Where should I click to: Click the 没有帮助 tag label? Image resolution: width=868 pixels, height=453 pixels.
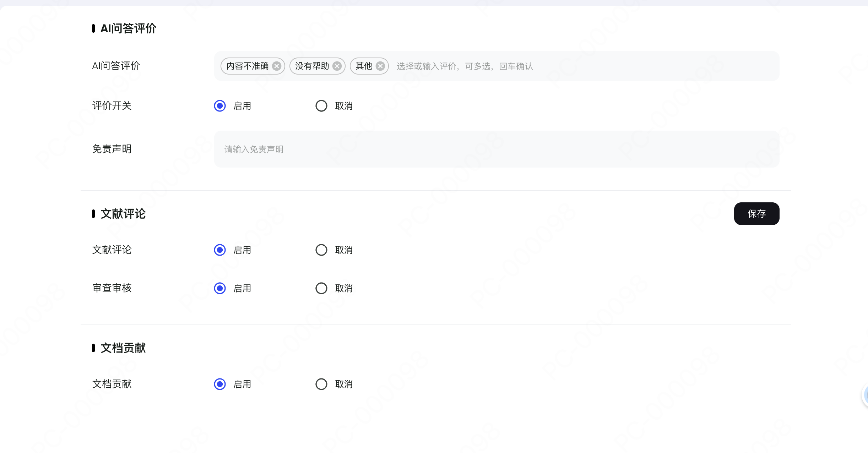pos(312,66)
